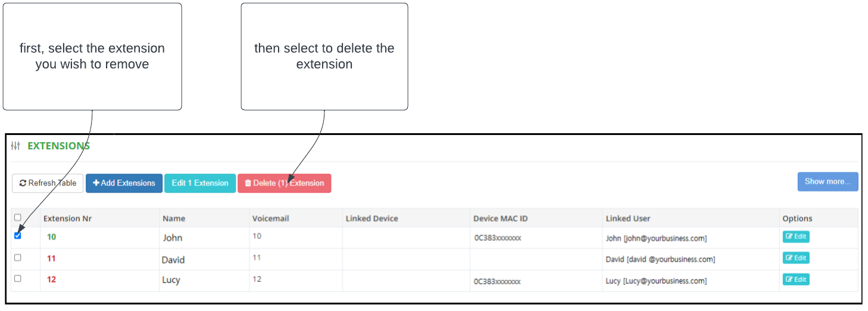The height and width of the screenshot is (311, 868).
Task: Click the Device MAC ID column header
Action: coord(500,218)
